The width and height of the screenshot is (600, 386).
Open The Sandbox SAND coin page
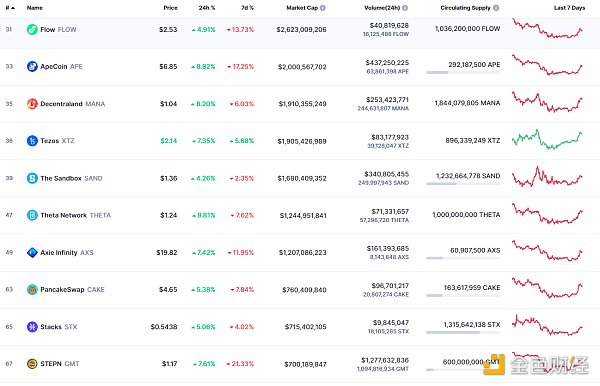[71, 178]
